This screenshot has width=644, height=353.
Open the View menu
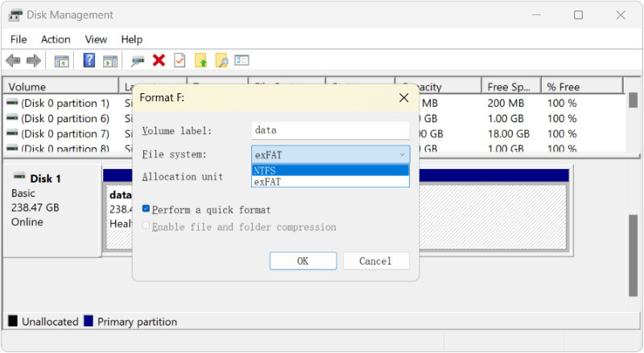96,39
